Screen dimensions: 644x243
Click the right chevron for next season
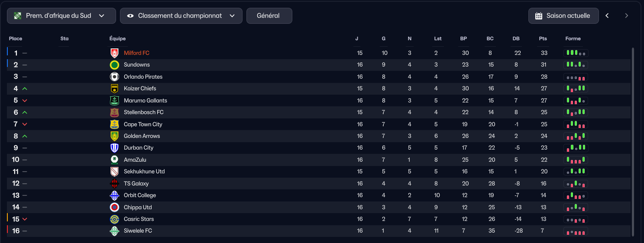(x=626, y=16)
